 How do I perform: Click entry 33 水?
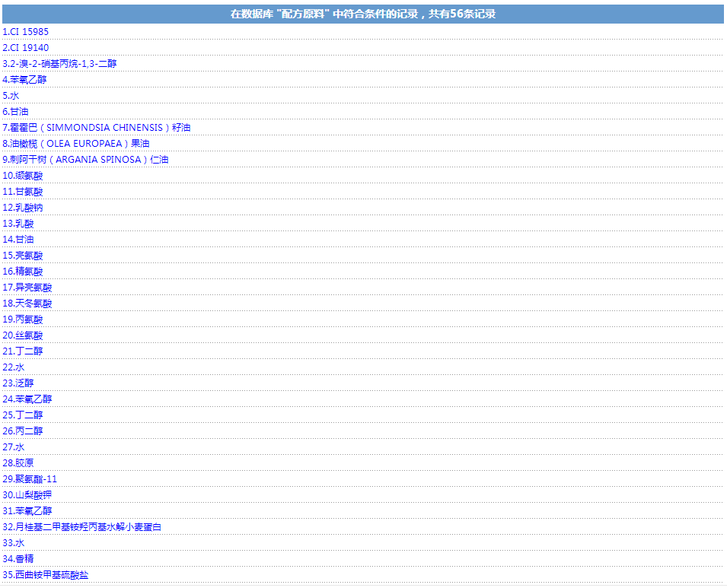(14, 544)
